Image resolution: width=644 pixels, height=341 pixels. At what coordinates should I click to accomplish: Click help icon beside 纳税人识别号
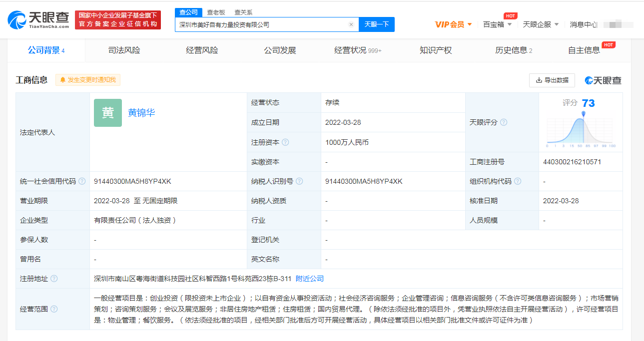tap(299, 181)
